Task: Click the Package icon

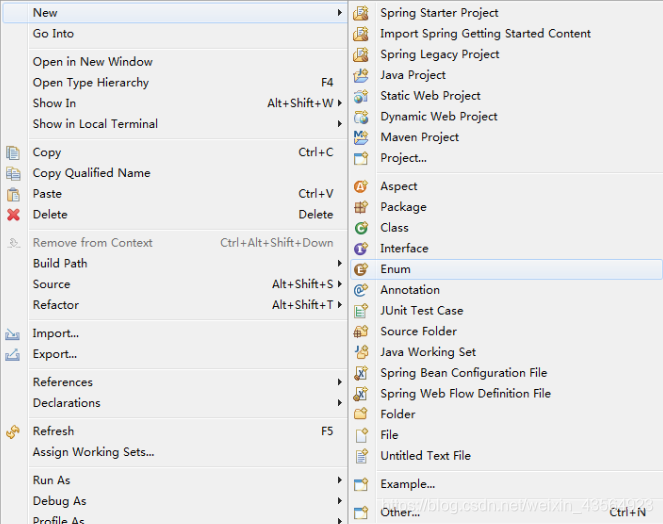Action: click(x=361, y=207)
